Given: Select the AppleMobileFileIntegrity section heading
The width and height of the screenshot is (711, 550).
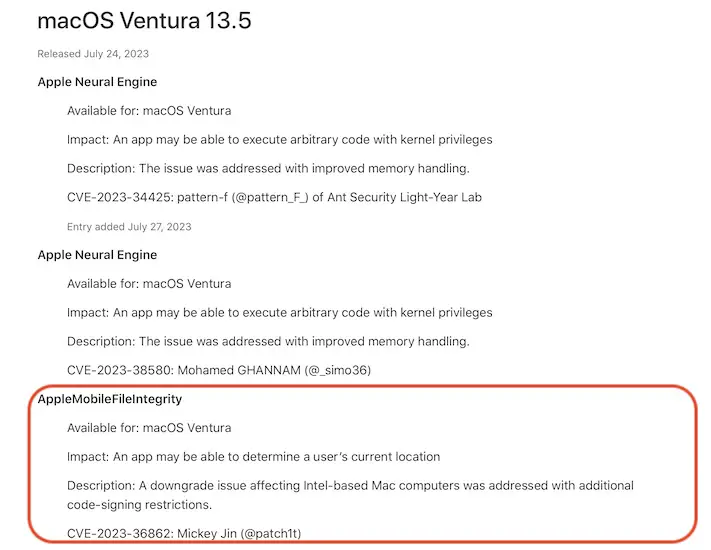Looking at the screenshot, I should point(110,399).
